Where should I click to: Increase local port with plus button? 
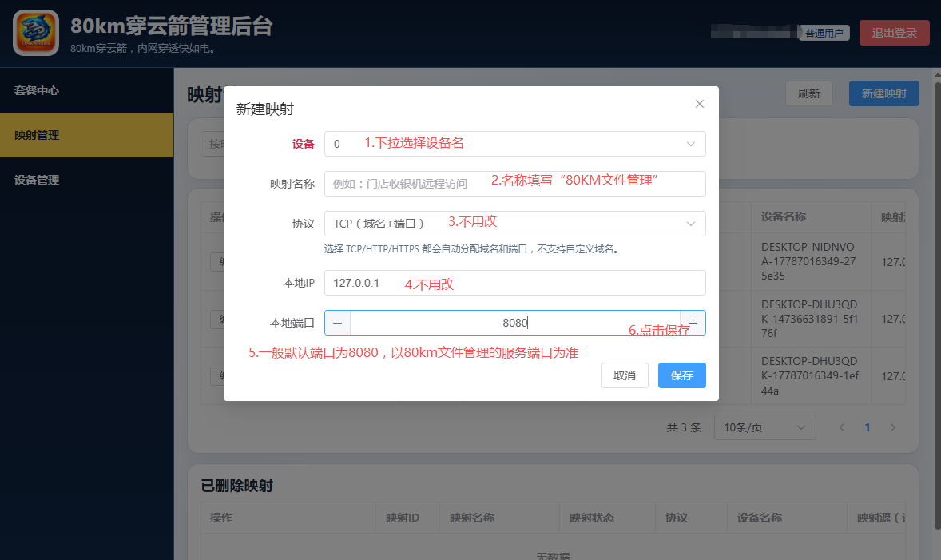coord(693,323)
